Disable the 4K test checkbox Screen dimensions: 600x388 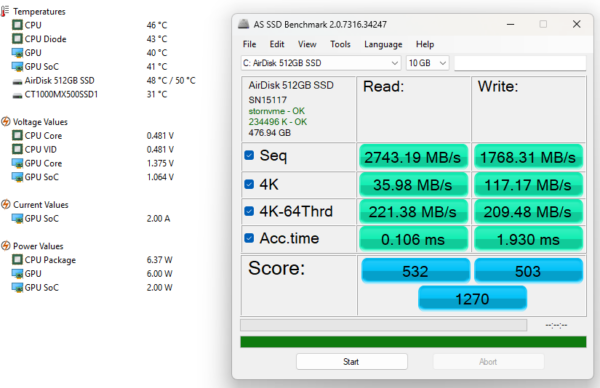(x=249, y=184)
